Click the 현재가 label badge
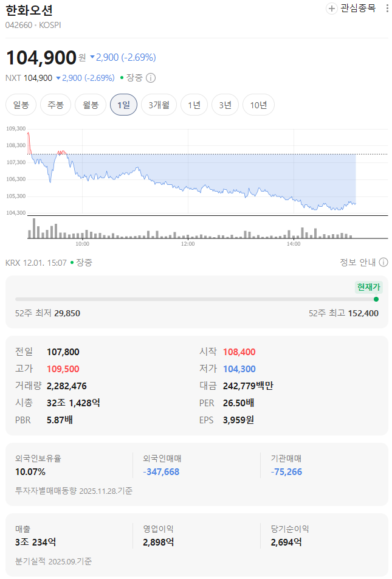This screenshot has height=579, width=392. [368, 287]
